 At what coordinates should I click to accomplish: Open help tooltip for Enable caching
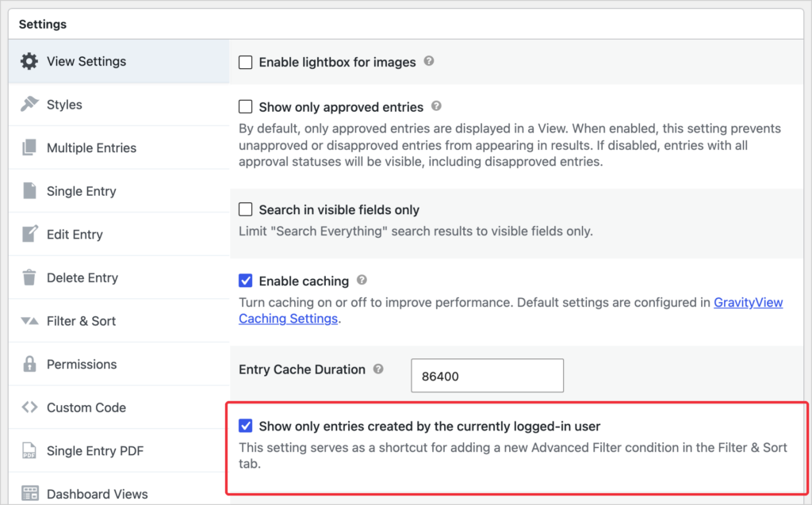362,280
